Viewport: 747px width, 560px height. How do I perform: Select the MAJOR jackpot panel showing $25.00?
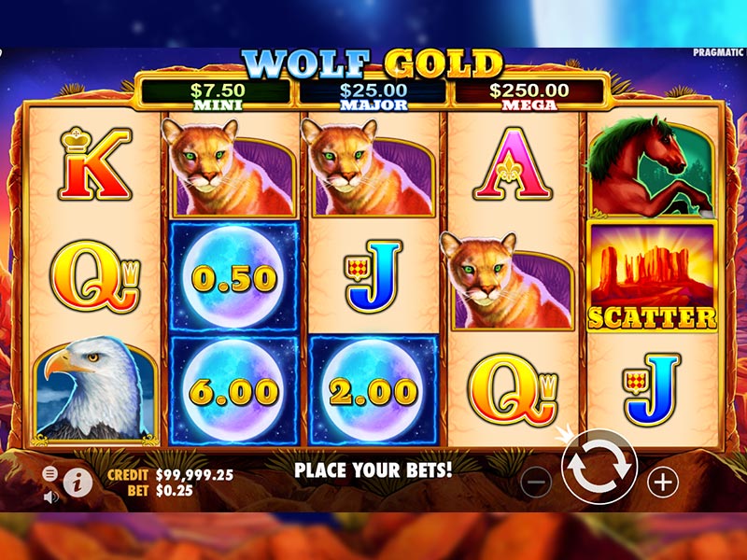373,95
